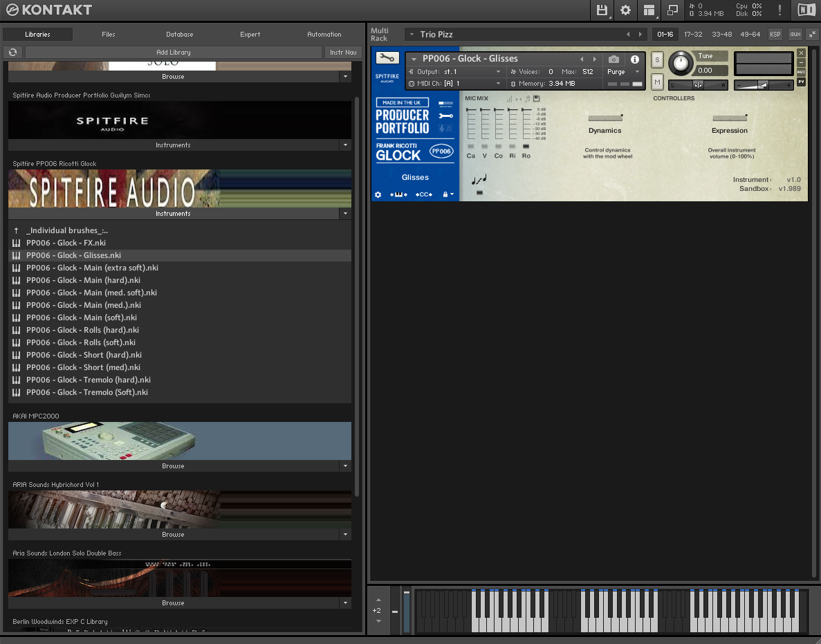This screenshot has height=644, width=821.
Task: Show instrument info with the i icon
Action: pyautogui.click(x=635, y=59)
